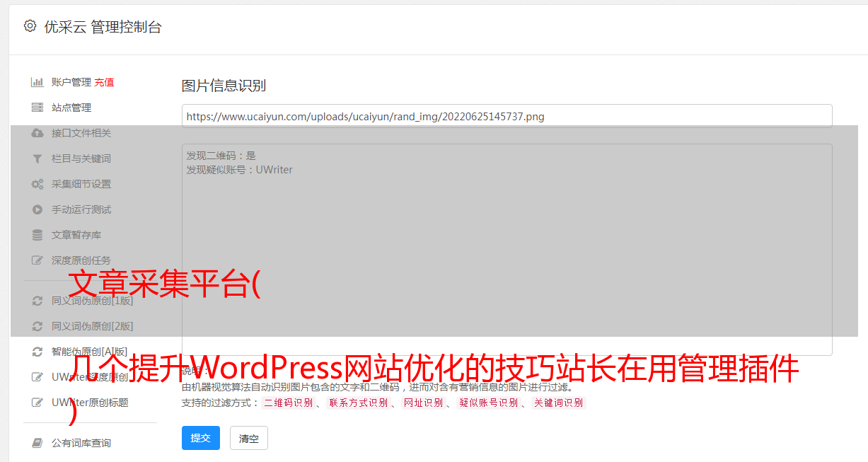Click the refresh icon for 同义词伪原创[1版]

(x=37, y=301)
